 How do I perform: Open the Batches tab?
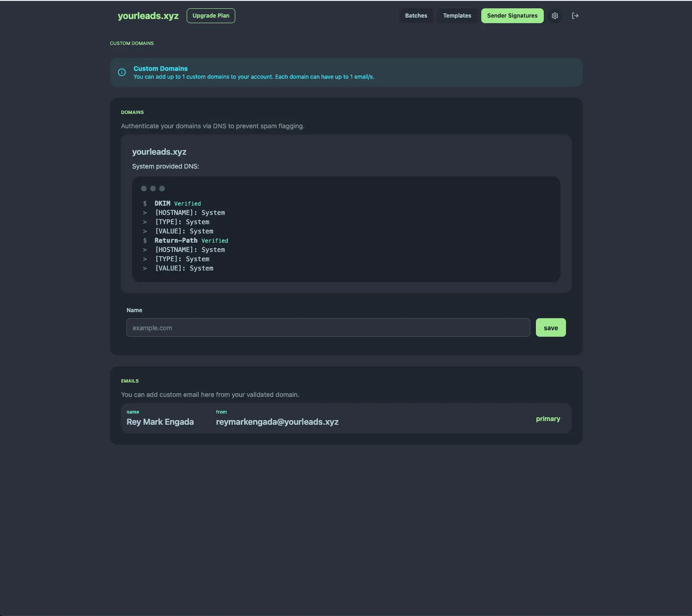tap(416, 16)
